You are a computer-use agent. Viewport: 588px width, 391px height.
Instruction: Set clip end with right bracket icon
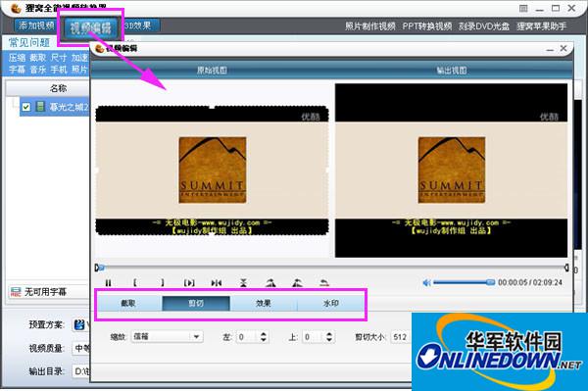[162, 282]
